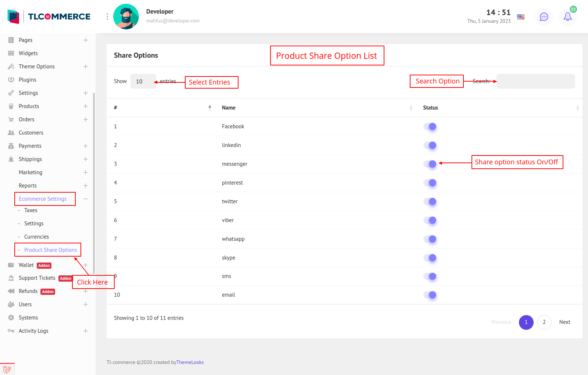The height and width of the screenshot is (375, 588).
Task: Select Taxes under Ecommerce Settings
Action: 31,210
